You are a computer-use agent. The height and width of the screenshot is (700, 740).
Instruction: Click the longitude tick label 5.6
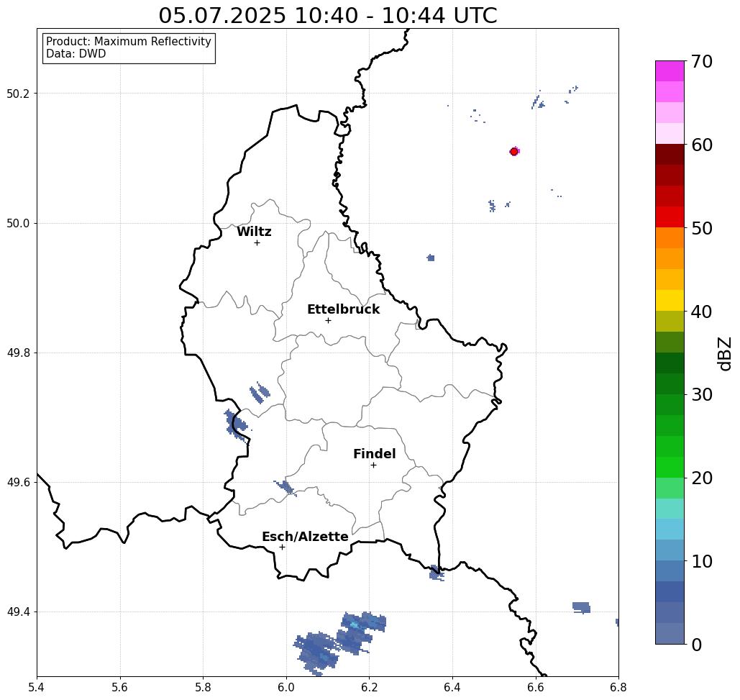coord(120,687)
